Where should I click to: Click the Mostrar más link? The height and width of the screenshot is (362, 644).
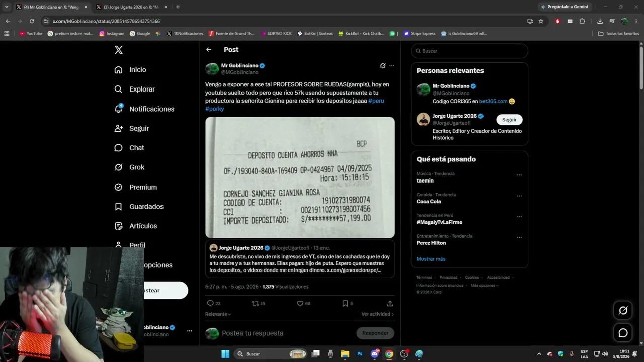[431, 259]
